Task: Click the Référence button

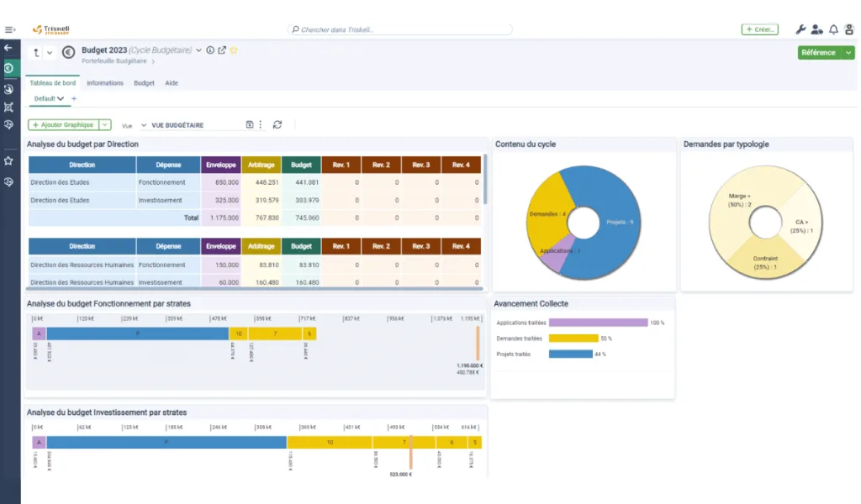Action: coord(819,53)
